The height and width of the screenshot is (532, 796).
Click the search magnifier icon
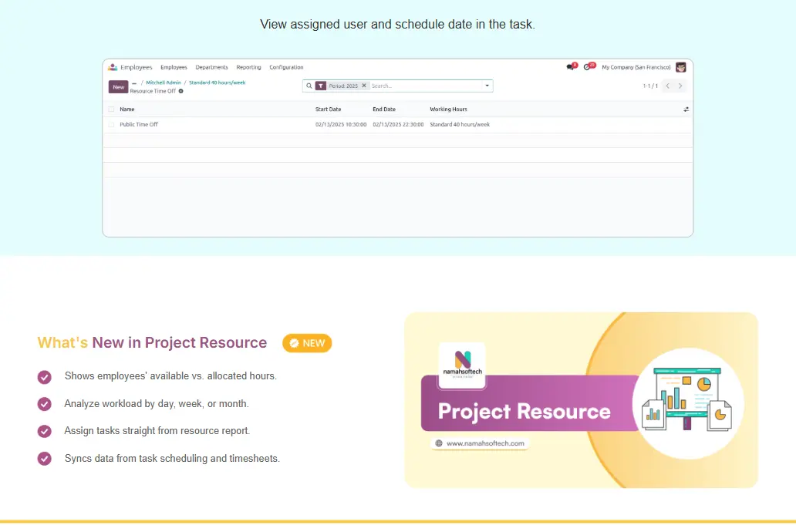pos(309,86)
